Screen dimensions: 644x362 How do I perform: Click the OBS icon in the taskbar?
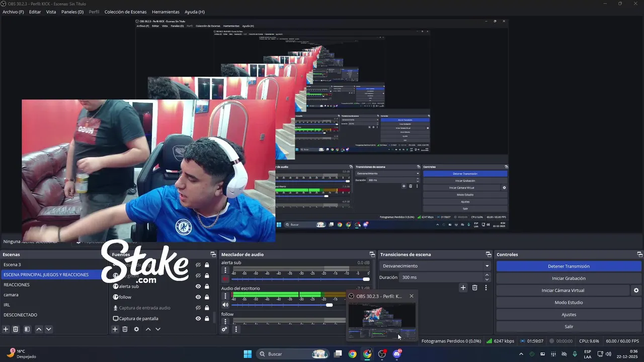382,354
